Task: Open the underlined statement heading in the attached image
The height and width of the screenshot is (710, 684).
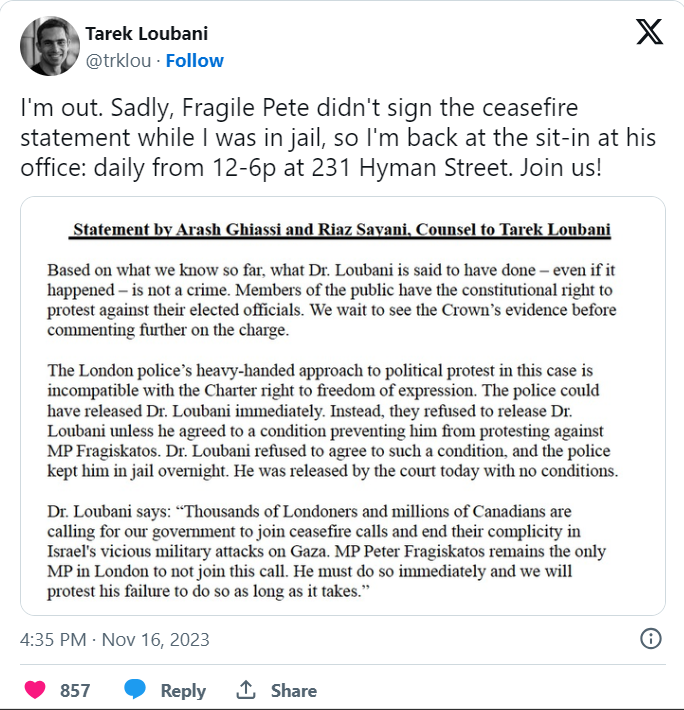Action: point(340,230)
